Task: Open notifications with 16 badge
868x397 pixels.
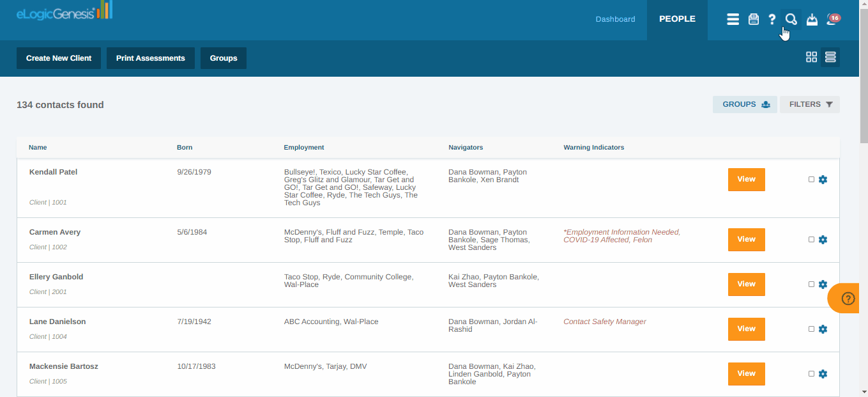Action: (x=833, y=19)
